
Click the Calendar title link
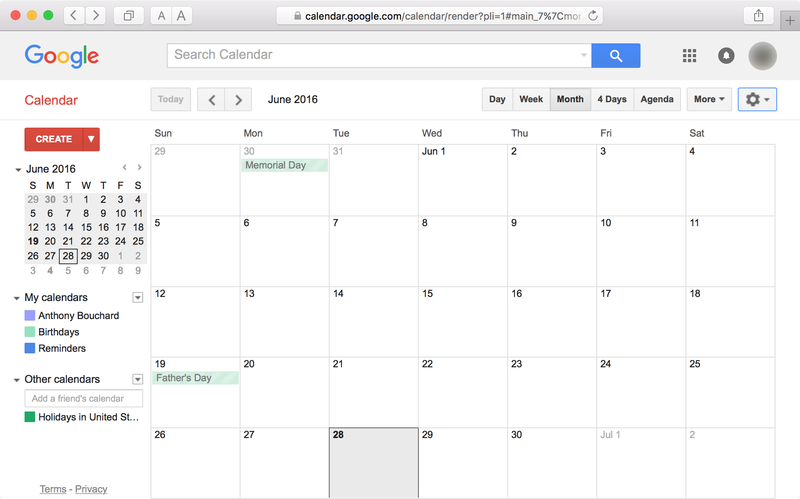pyautogui.click(x=51, y=100)
